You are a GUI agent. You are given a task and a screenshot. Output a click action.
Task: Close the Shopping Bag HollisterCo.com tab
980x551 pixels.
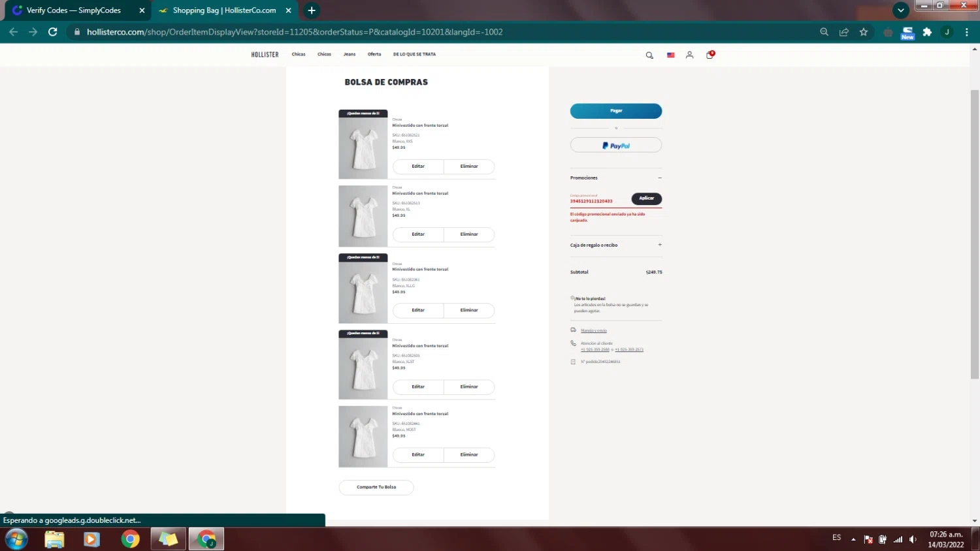[x=288, y=10]
